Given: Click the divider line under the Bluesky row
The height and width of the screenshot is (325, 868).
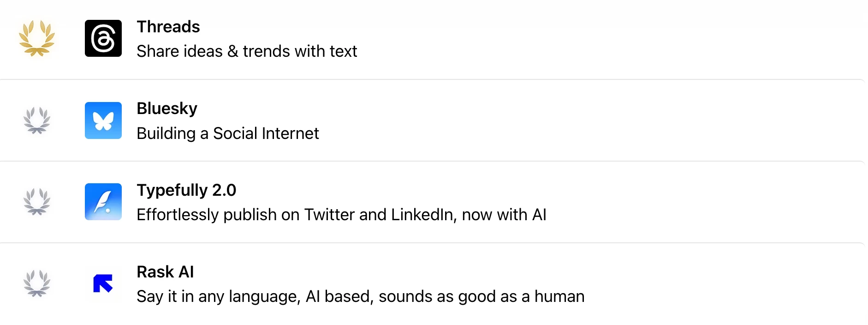Looking at the screenshot, I should [x=432, y=161].
